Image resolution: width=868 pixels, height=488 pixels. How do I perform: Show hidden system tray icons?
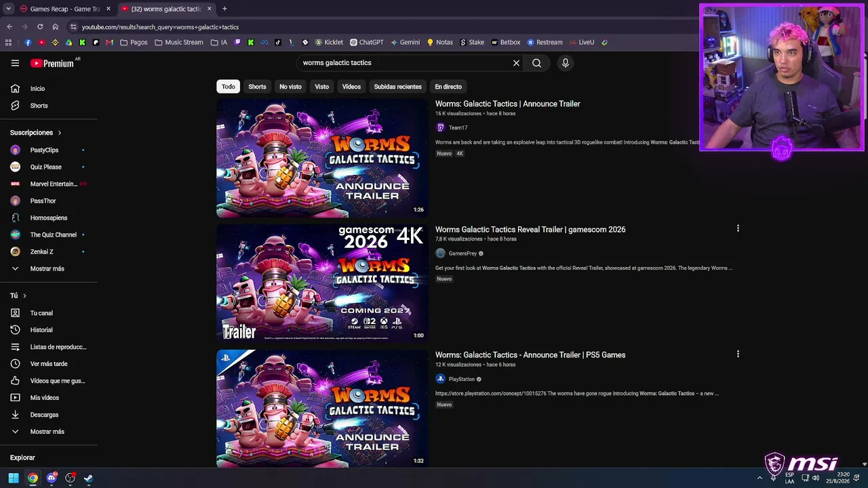(x=759, y=478)
